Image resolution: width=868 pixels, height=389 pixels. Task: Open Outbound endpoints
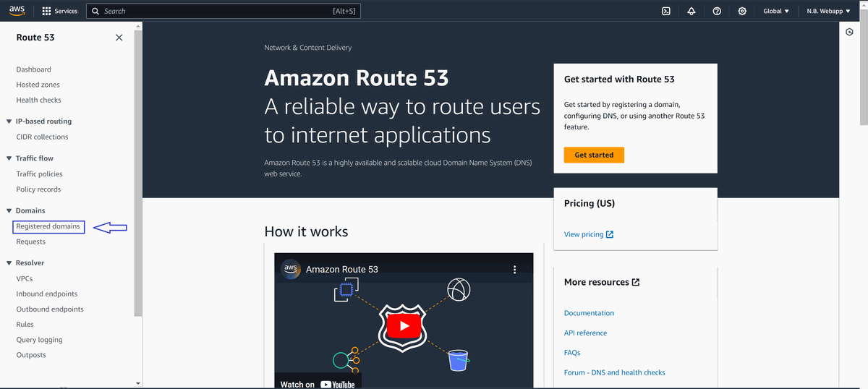coord(50,309)
